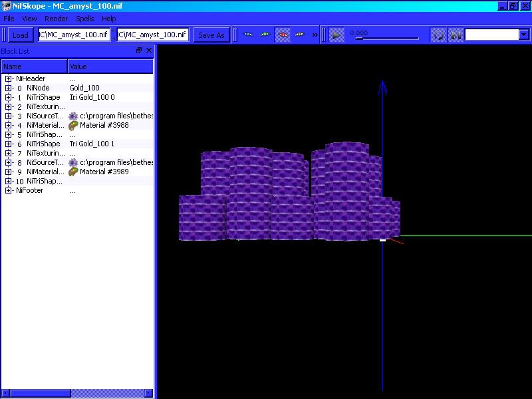Expand the 1 NiTriShape row

tap(8, 97)
